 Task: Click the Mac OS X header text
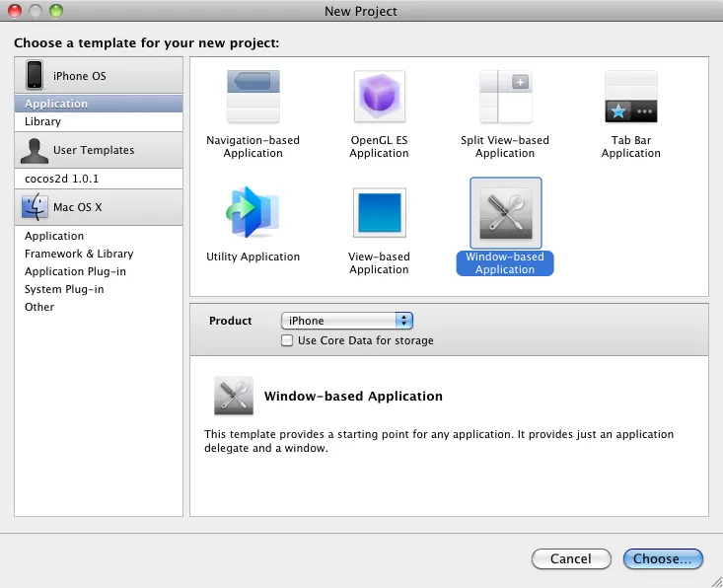[78, 207]
